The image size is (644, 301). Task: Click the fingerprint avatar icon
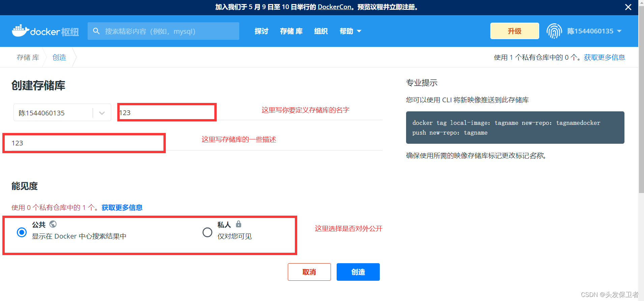[554, 31]
